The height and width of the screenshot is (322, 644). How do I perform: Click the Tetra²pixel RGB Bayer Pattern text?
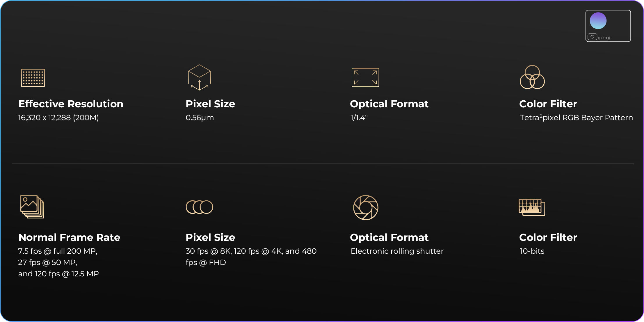pos(576,118)
